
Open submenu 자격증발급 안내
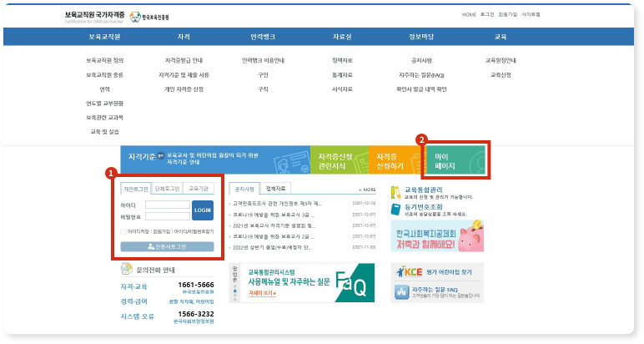point(184,60)
